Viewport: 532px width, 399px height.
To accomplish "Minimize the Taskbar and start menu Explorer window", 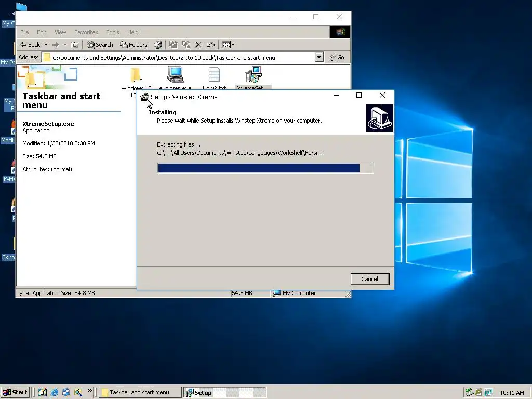I will [x=293, y=17].
